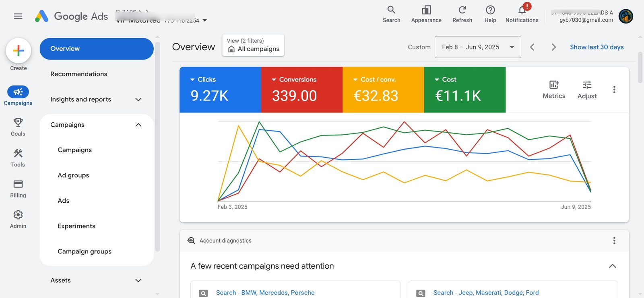The image size is (644, 298).
Task: Collapse the Campaigns nav section
Action: [x=138, y=125]
